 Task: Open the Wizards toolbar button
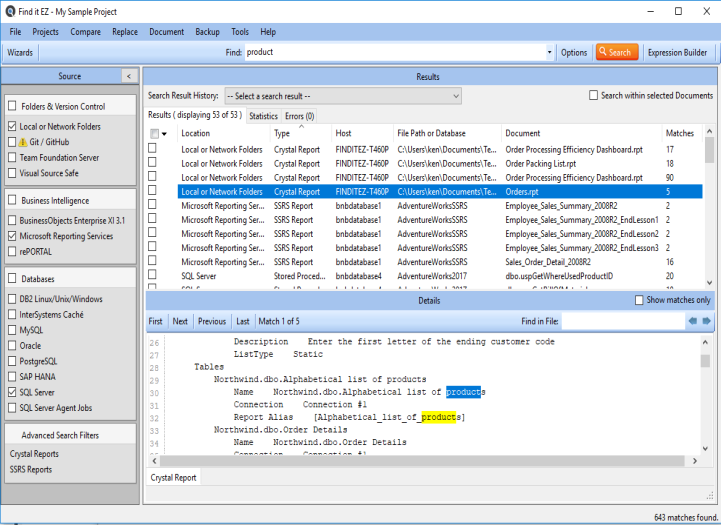pos(20,52)
